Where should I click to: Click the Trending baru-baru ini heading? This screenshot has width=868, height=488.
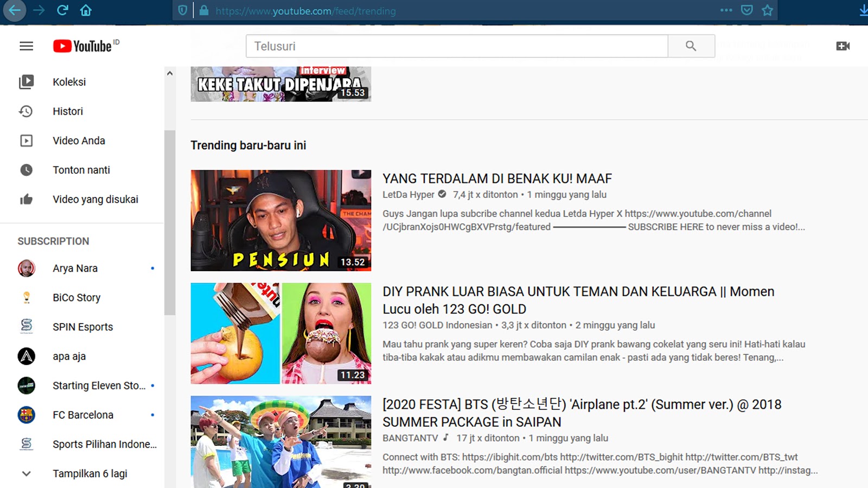tap(248, 145)
